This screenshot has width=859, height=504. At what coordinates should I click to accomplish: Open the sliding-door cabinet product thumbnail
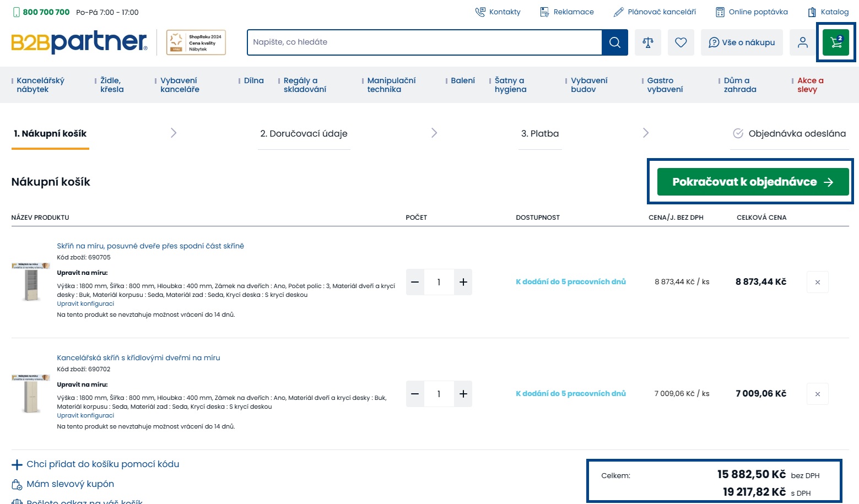tap(31, 281)
